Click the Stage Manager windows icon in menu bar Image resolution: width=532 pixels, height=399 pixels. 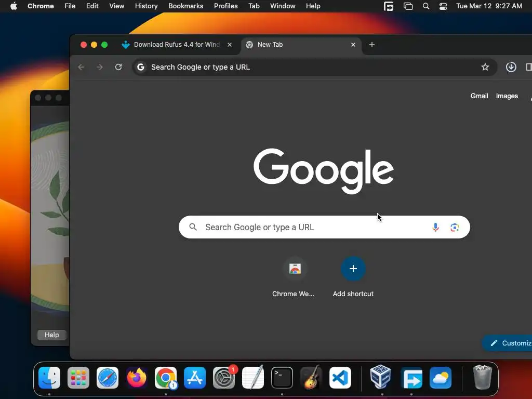(x=408, y=6)
